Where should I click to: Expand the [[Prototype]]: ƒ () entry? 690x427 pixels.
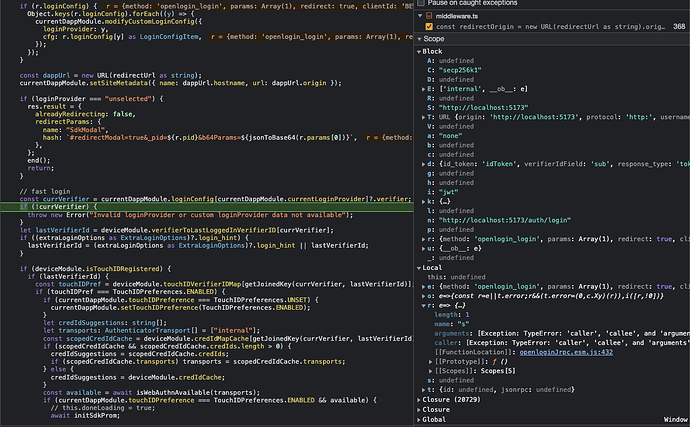[431, 362]
